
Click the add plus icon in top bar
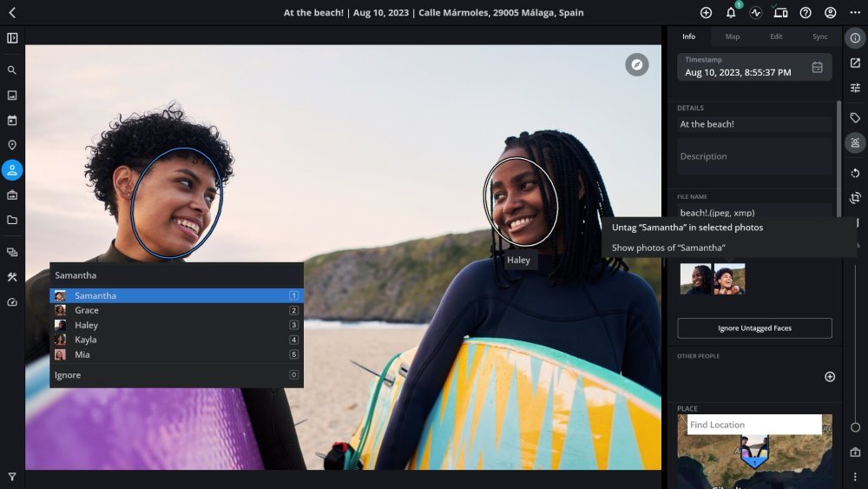click(706, 13)
